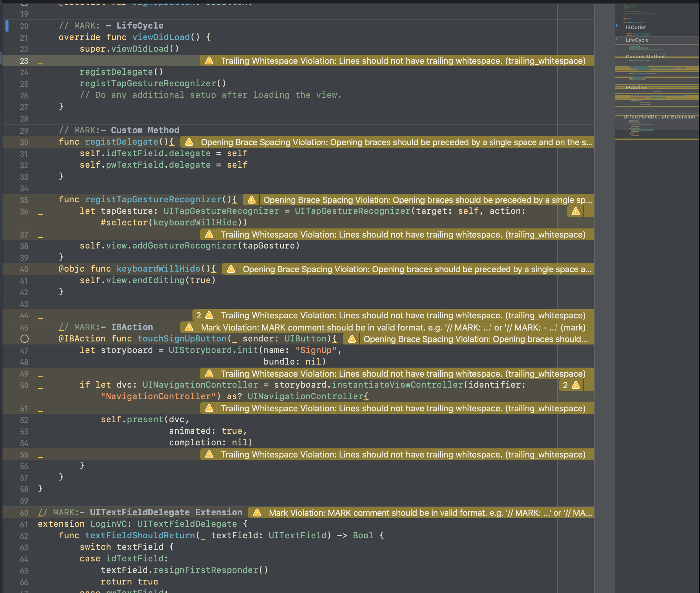Expand the 2-warning badge on line 44
Viewport: 700px width, 593px height.
(204, 315)
